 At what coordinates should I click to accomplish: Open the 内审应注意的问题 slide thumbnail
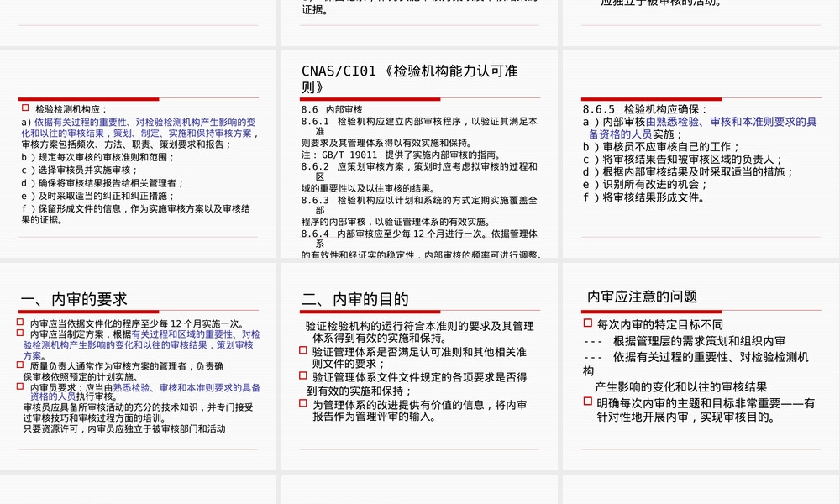[x=701, y=366]
